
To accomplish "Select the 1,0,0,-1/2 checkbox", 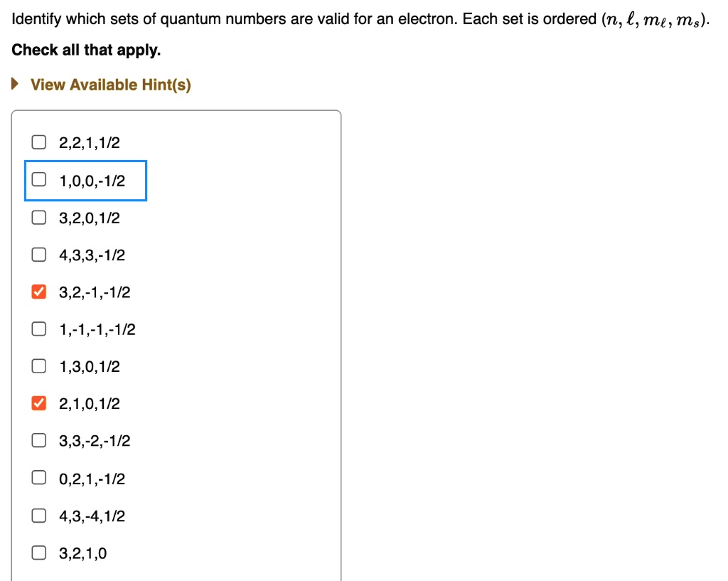I will click(x=38, y=181).
